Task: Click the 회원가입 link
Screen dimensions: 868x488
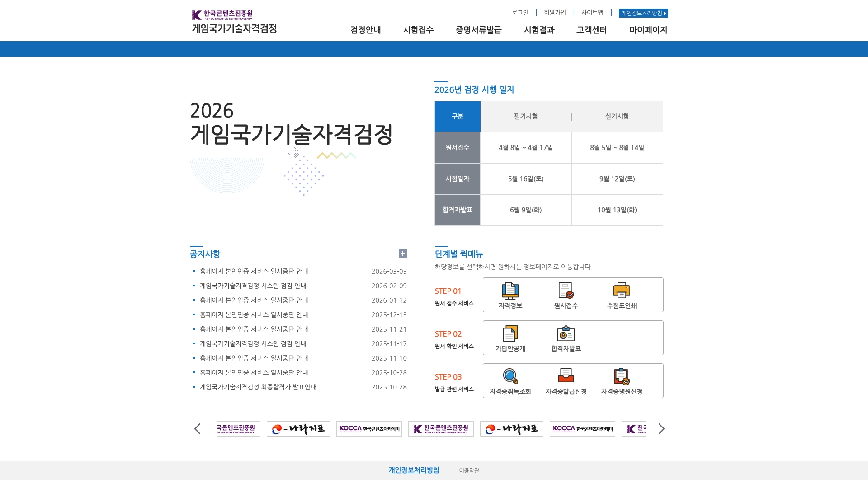Action: (x=554, y=13)
